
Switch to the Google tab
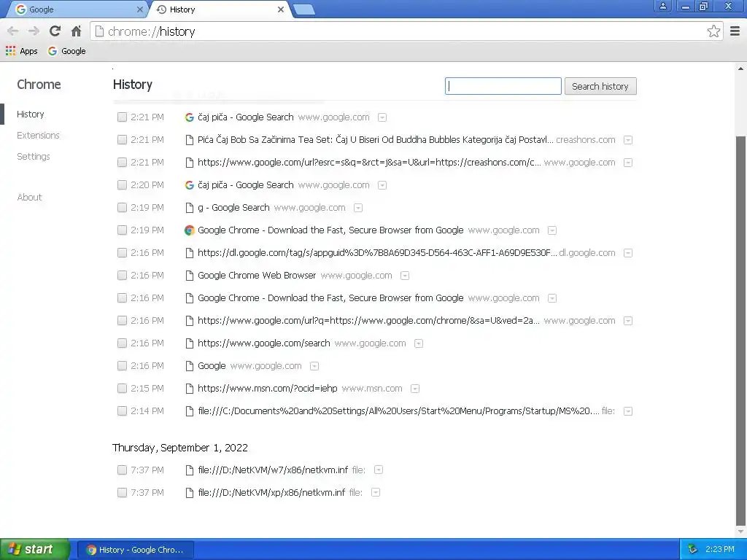tap(76, 9)
